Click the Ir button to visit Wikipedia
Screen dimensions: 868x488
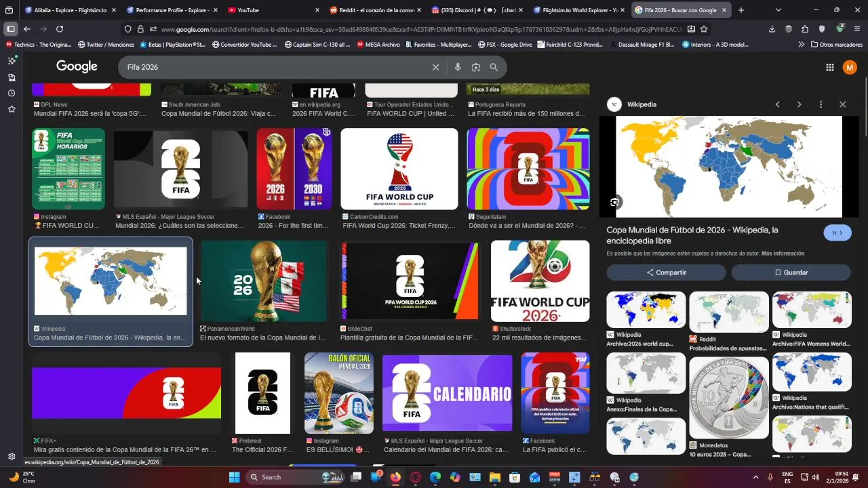tap(837, 232)
